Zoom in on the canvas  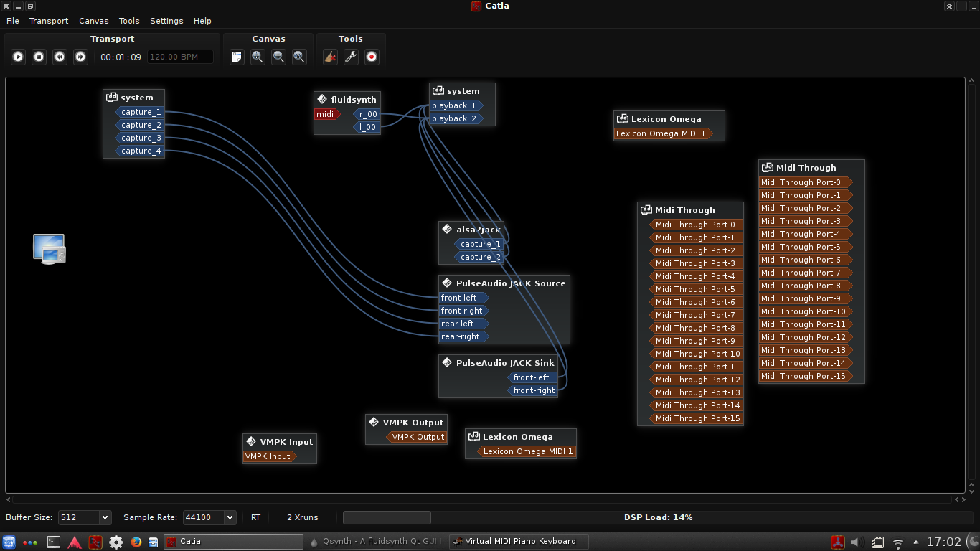258,57
